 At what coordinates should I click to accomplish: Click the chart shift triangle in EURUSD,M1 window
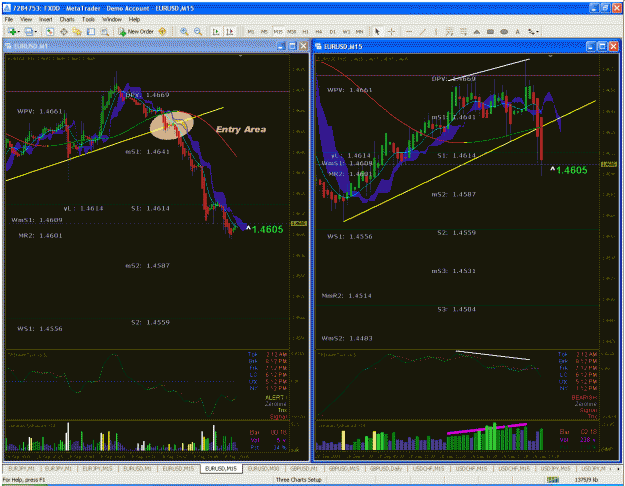[x=240, y=56]
